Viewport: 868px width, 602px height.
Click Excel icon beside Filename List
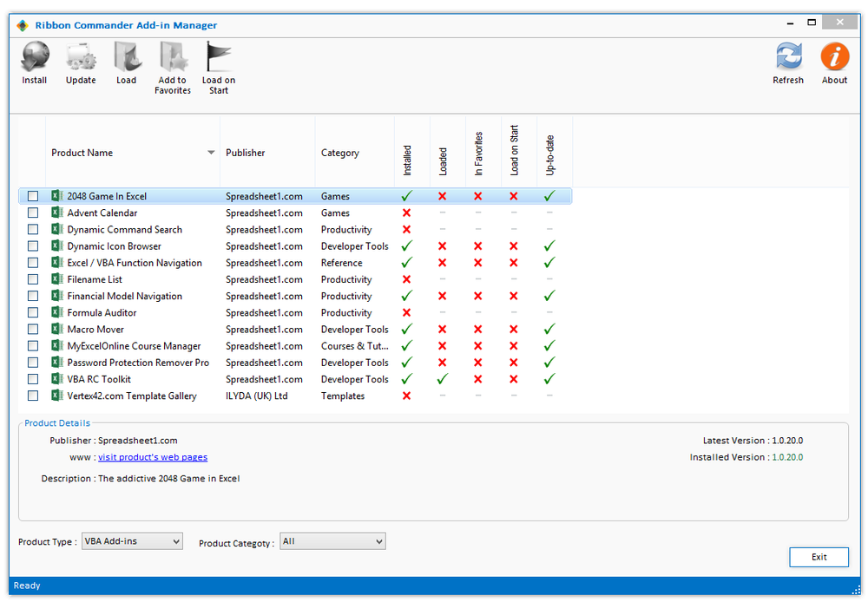click(x=57, y=278)
